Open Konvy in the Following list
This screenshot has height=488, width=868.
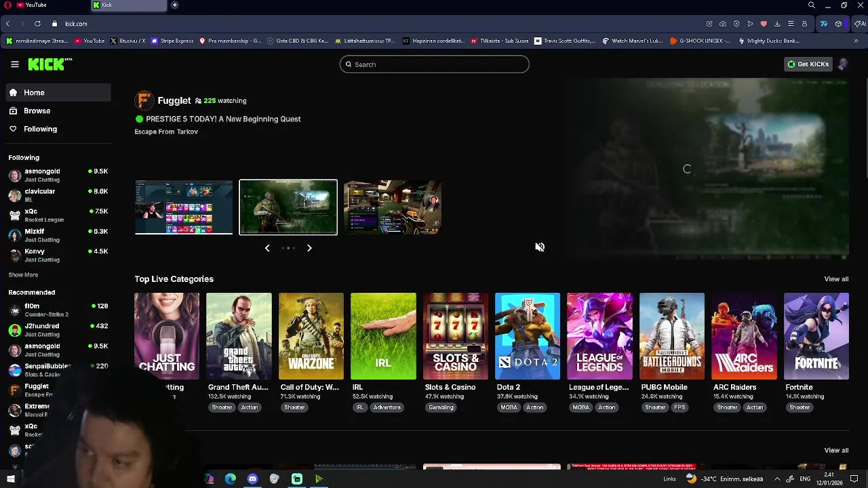click(58, 255)
